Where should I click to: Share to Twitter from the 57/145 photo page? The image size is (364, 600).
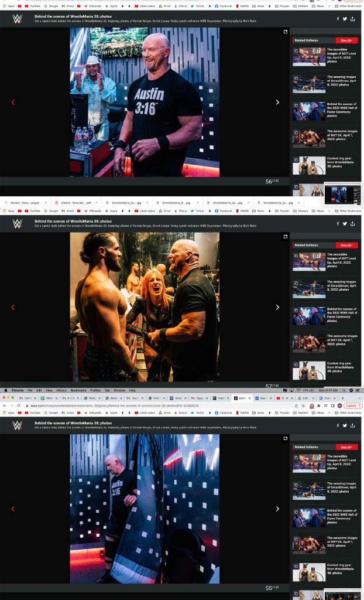[345, 223]
